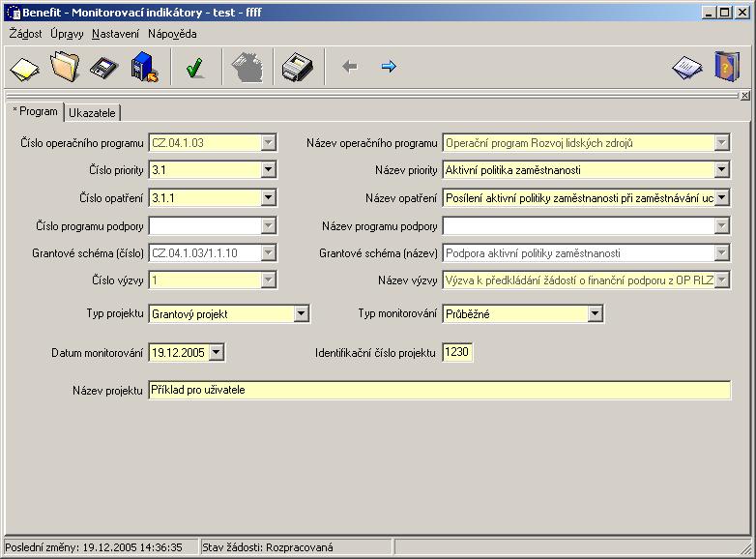Expand Grantové schéma (název) dropdown
Image resolution: width=756 pixels, height=559 pixels.
[x=721, y=252]
